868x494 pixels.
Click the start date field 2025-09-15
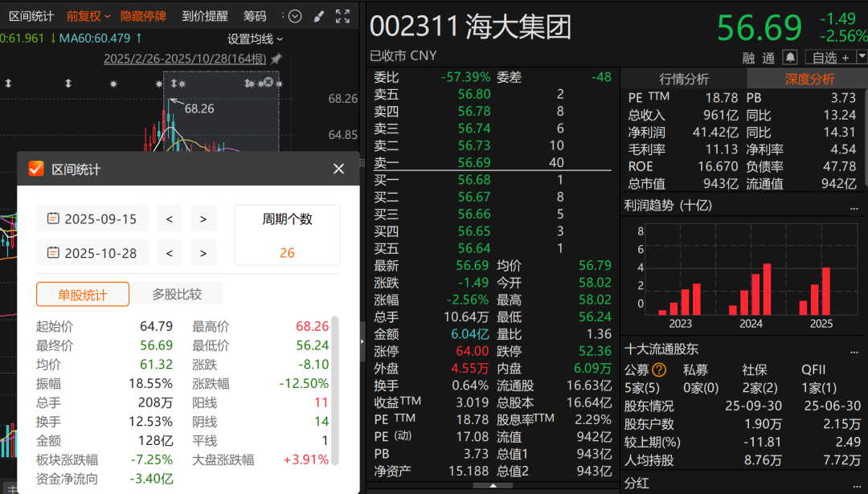92,219
